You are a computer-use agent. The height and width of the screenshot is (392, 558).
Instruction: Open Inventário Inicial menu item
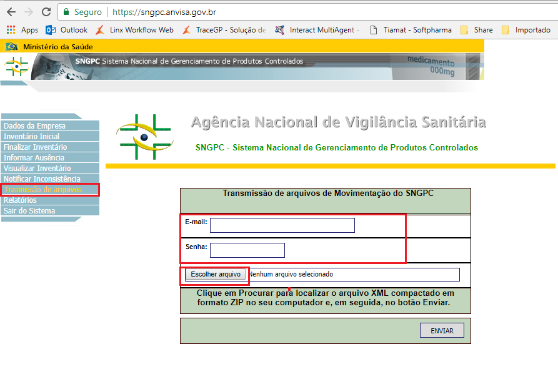[x=50, y=137]
